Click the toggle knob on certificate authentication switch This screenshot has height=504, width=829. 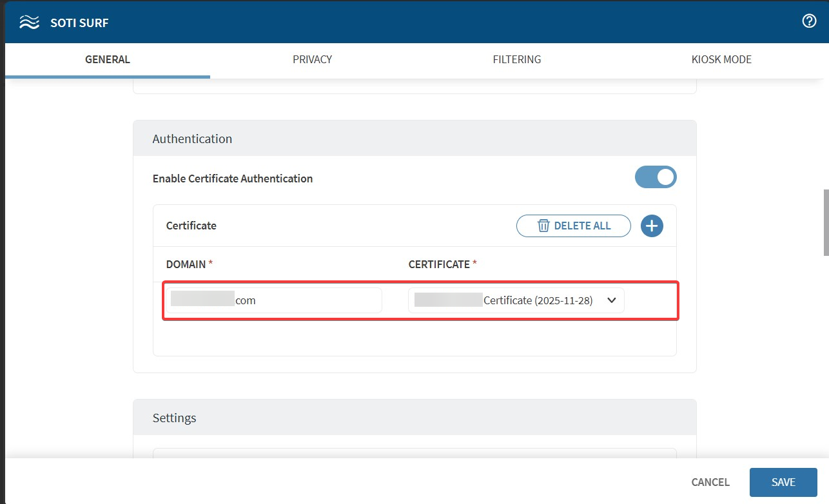[665, 177]
